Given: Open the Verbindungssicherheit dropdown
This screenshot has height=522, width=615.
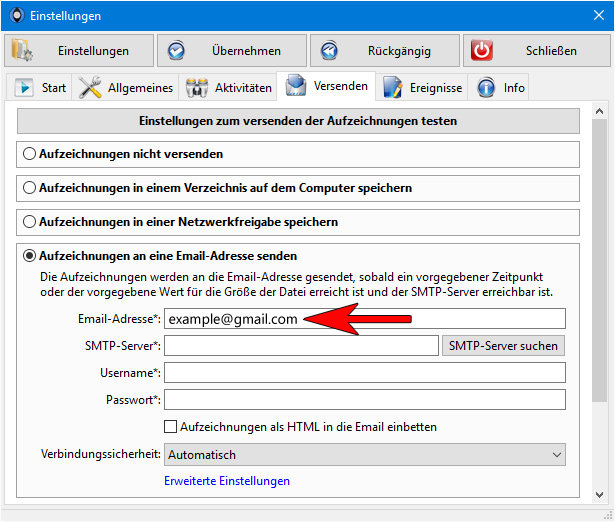Looking at the screenshot, I should (x=365, y=455).
